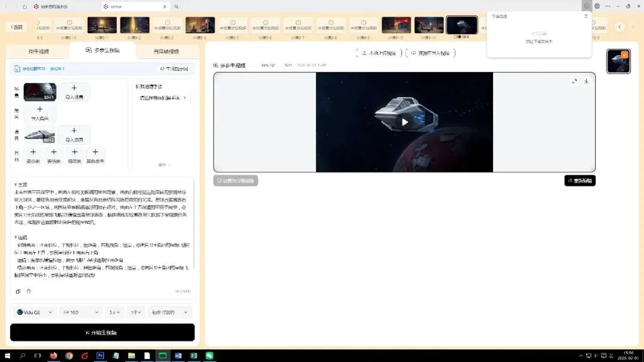Click the trash icon below prompt
Screen dimensions: 644x362
29,291
